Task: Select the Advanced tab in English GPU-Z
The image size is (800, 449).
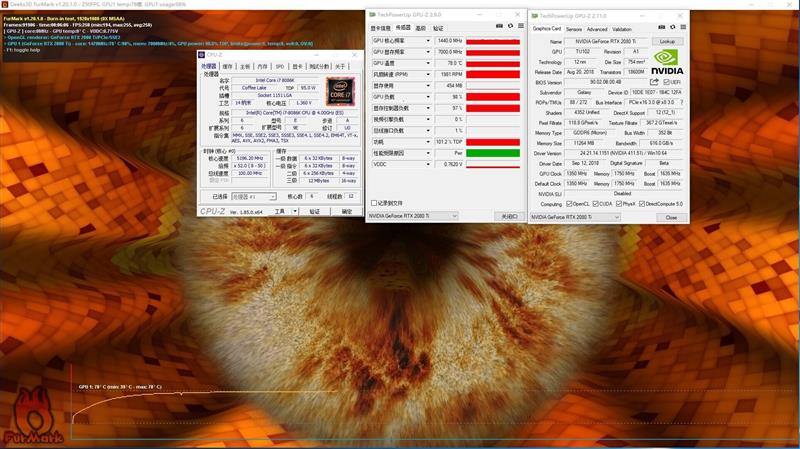Action: (596, 30)
